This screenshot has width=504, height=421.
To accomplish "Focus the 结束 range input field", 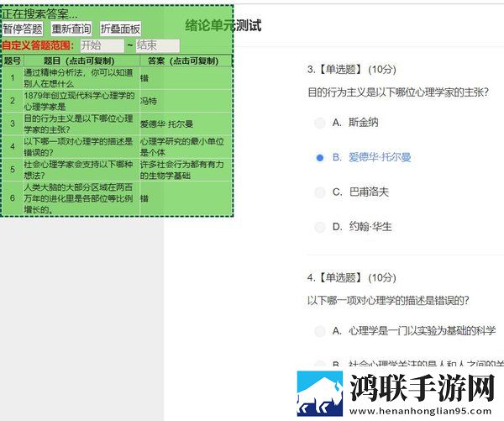I will (x=158, y=45).
